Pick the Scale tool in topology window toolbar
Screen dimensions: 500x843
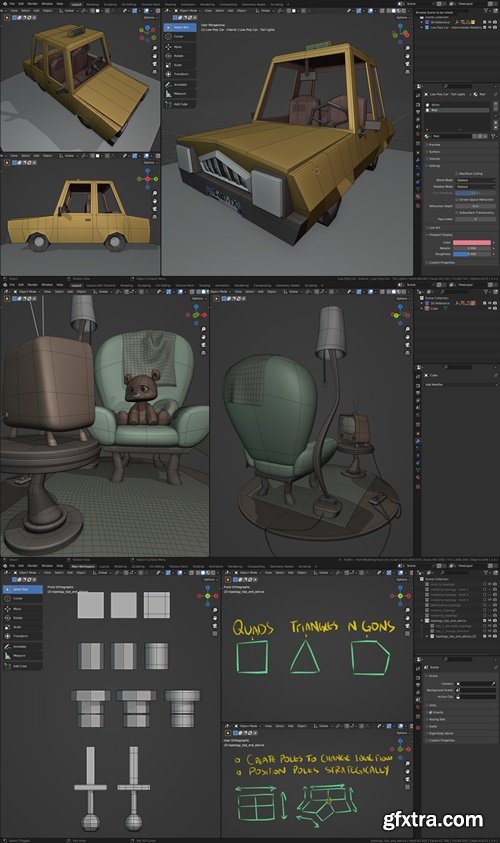[23, 627]
